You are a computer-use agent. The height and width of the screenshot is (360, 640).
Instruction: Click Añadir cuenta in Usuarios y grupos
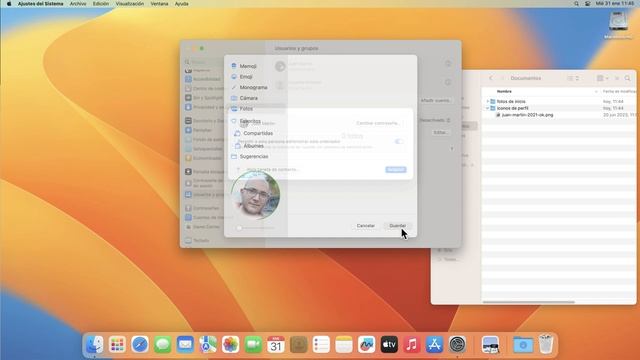coord(436,100)
